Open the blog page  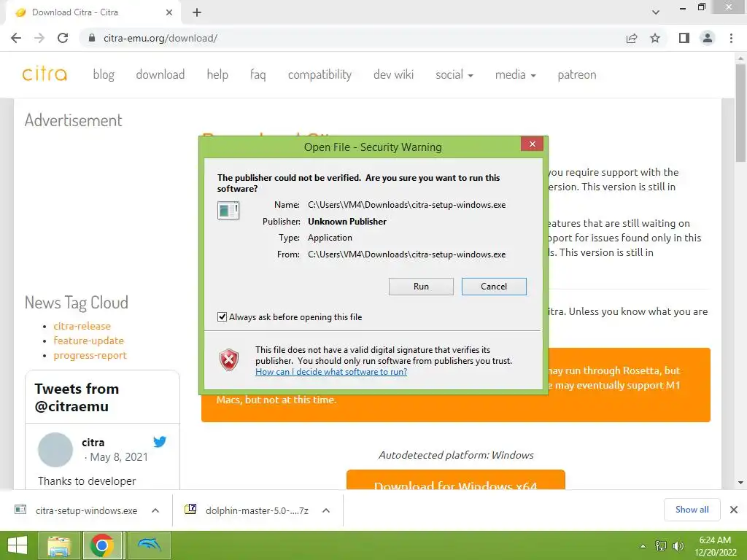tap(104, 75)
